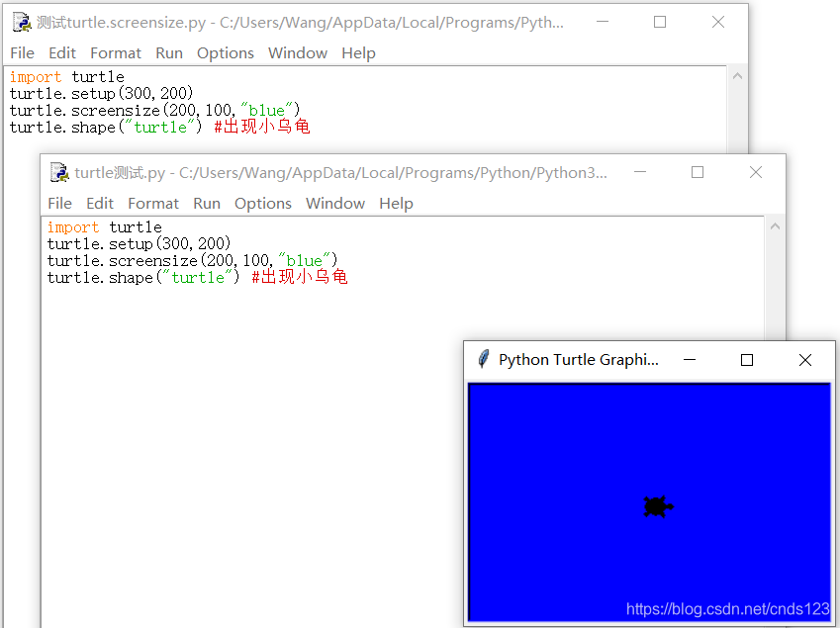
Task: Click the vertical scrollbar in turtle测试.py window
Action: tap(775, 287)
